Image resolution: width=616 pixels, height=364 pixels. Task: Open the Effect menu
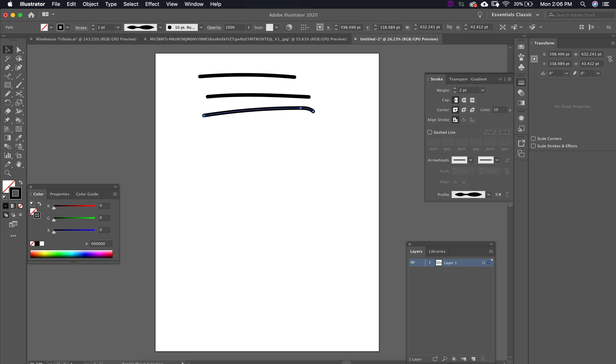coord(152,4)
